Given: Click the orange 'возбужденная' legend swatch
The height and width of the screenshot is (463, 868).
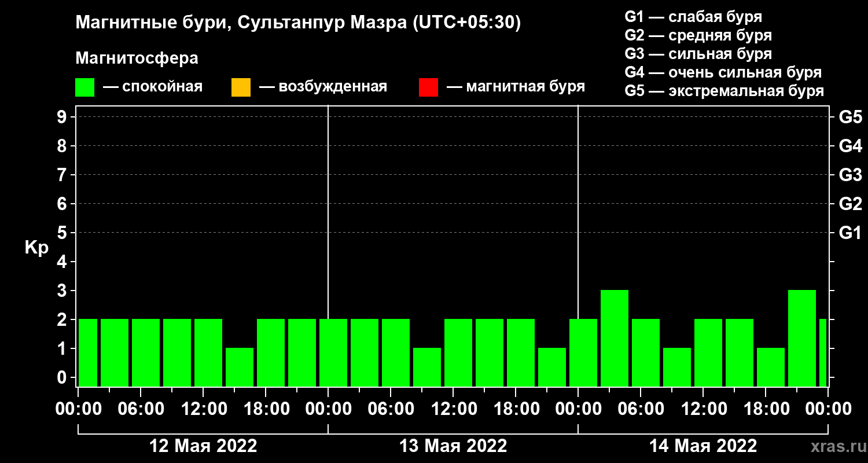Looking at the screenshot, I should pos(241,87).
